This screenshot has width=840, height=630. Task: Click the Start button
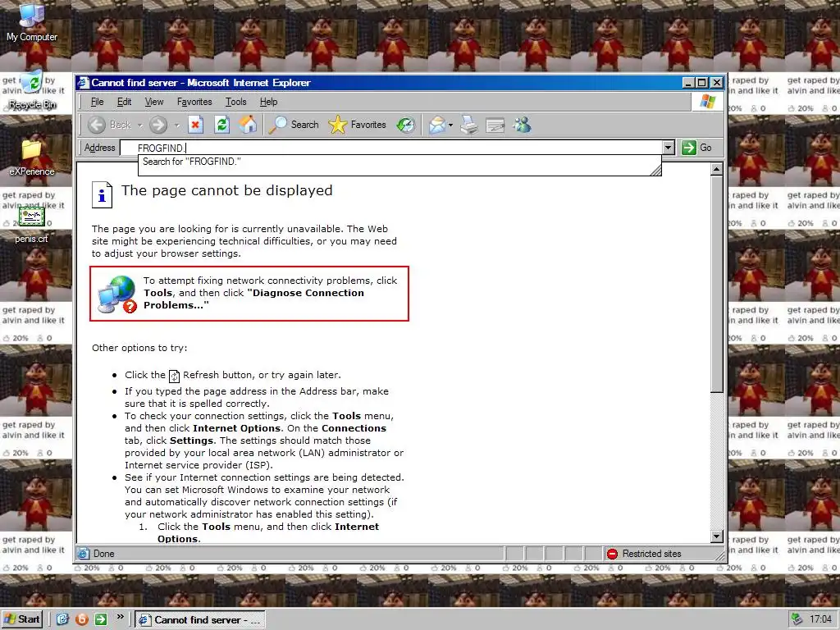[22, 619]
